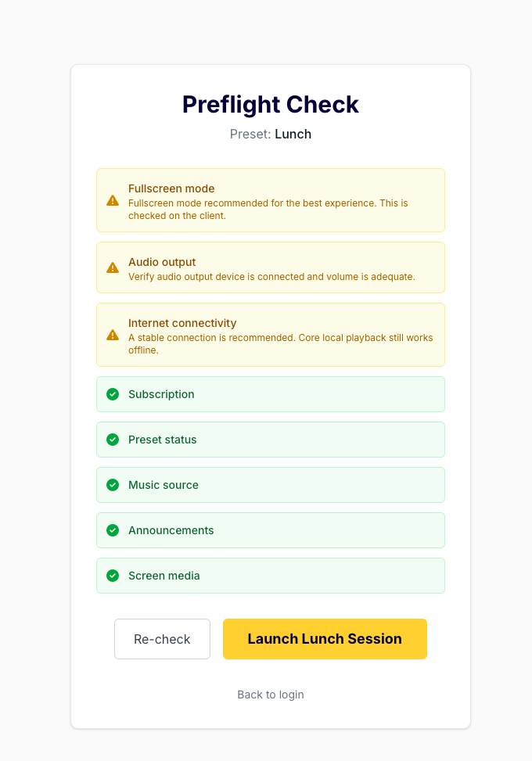Image resolution: width=532 pixels, height=761 pixels.
Task: Select the Internet connectivity check title
Action: pyautogui.click(x=182, y=323)
